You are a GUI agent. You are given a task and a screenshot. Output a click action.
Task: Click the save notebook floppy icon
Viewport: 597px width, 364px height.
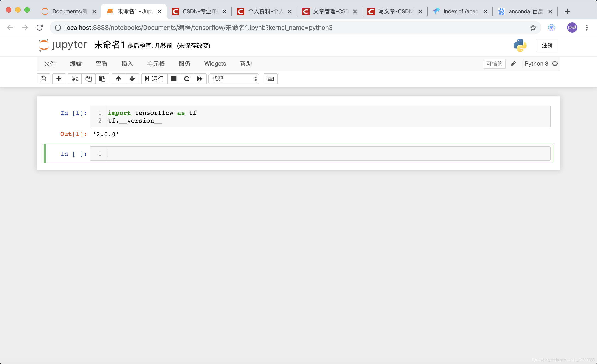tap(43, 79)
